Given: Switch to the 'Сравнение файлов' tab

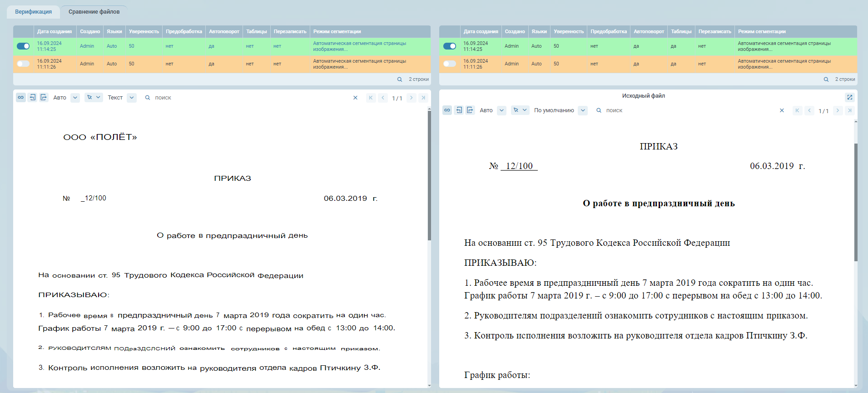Looking at the screenshot, I should [94, 12].
